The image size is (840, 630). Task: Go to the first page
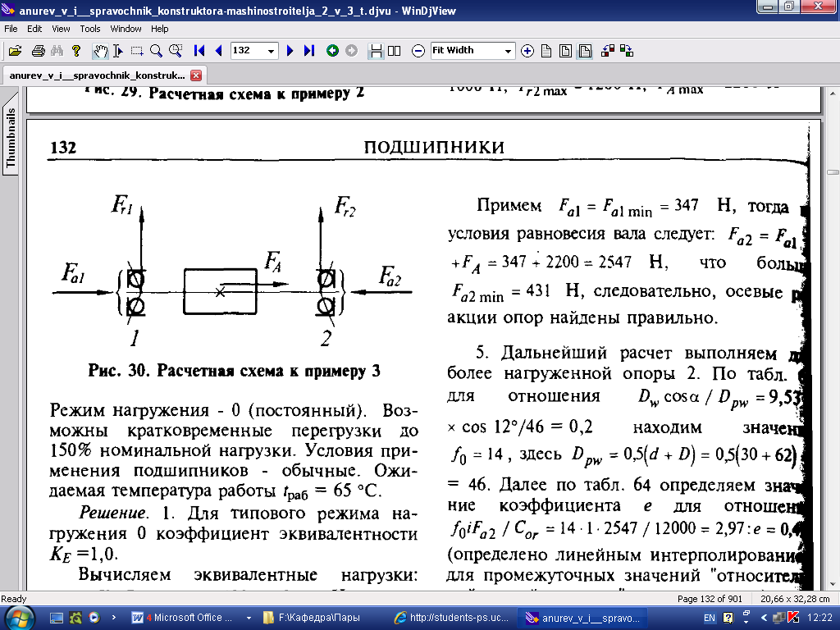(x=199, y=51)
